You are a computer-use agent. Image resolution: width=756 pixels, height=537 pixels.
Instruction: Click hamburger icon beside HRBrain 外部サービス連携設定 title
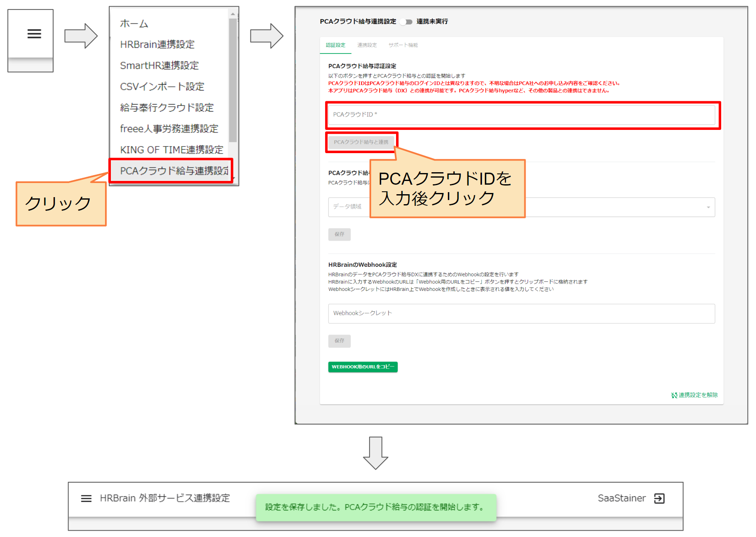(x=86, y=498)
